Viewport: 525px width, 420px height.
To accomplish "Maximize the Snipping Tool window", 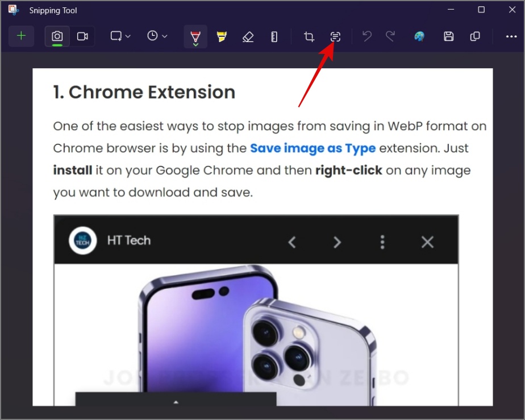I will (481, 10).
